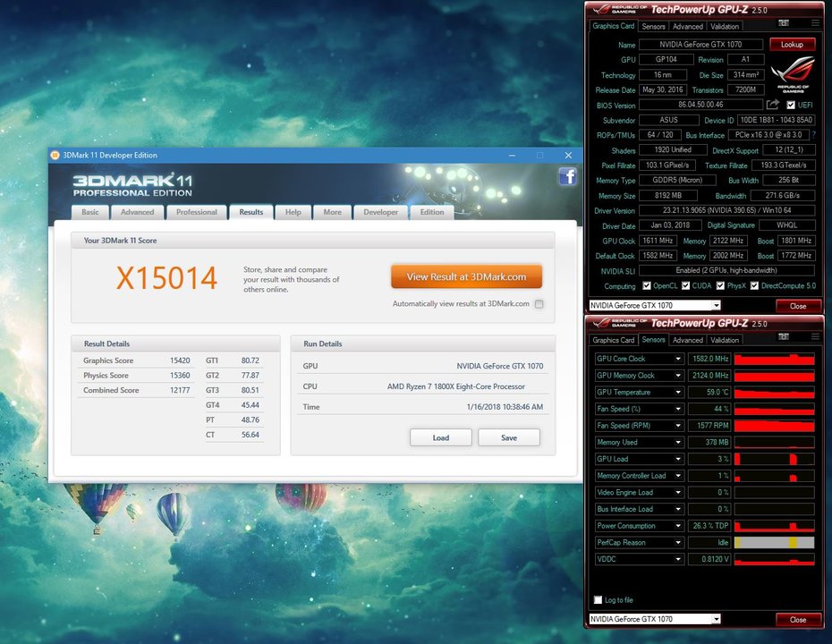Open GPU selector dropdown in Sensors GPU-Z window
Screen dimensions: 832x644
point(717,619)
